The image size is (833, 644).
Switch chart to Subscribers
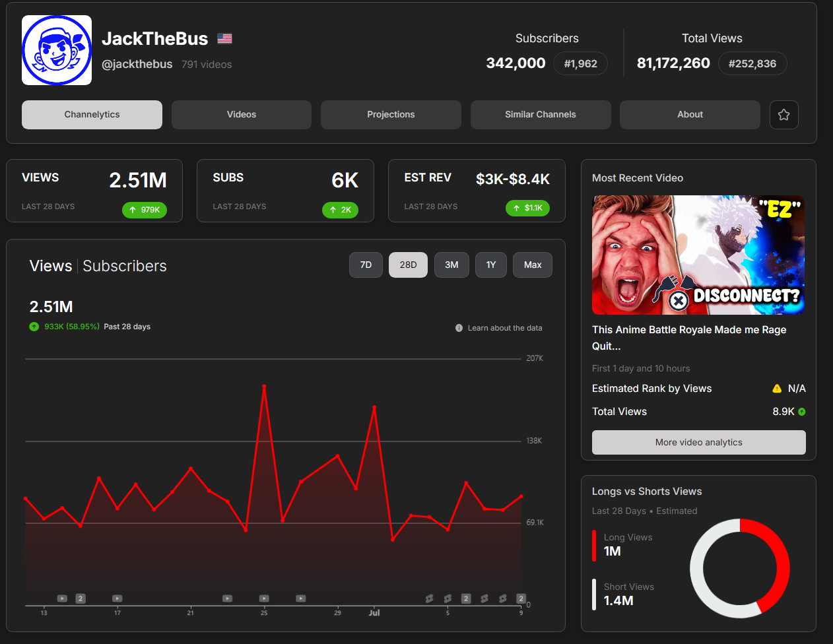coord(125,266)
